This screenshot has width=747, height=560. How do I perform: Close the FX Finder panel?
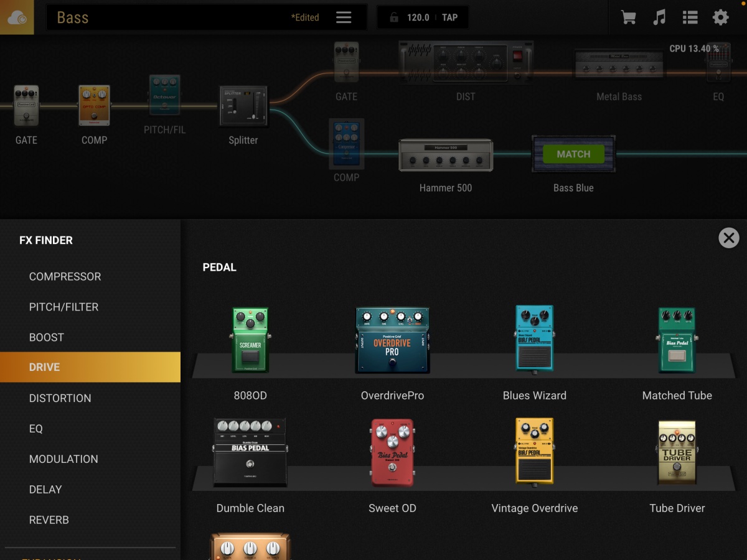pos(729,238)
